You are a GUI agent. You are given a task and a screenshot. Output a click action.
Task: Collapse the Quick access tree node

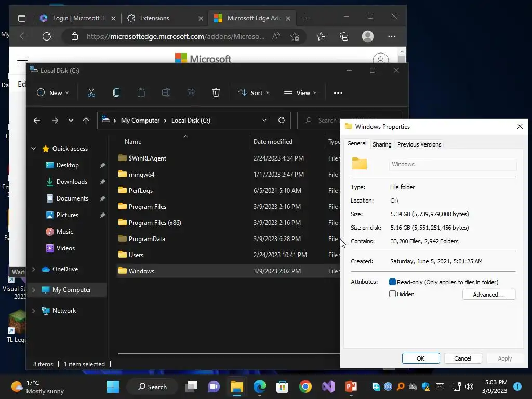click(34, 148)
